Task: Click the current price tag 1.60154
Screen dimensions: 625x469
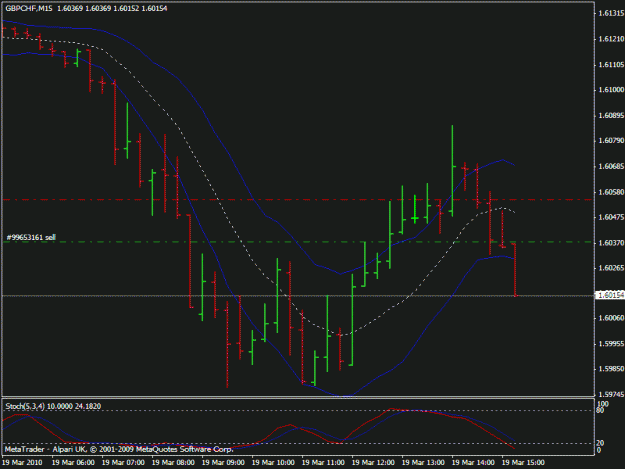Action: (x=610, y=295)
